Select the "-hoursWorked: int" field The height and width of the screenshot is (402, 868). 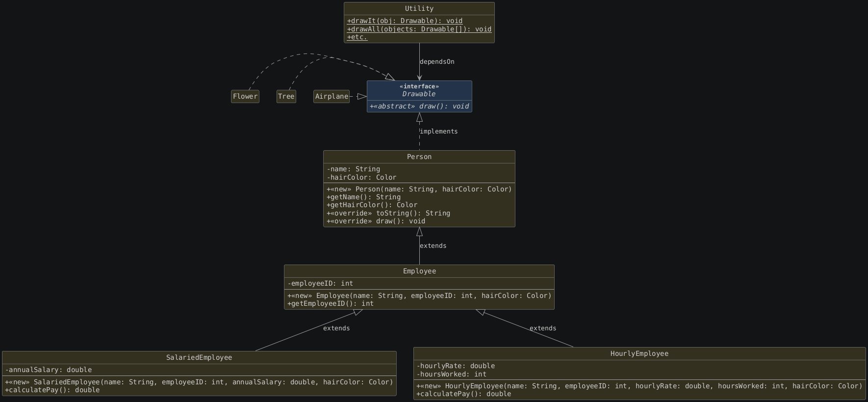coord(452,375)
